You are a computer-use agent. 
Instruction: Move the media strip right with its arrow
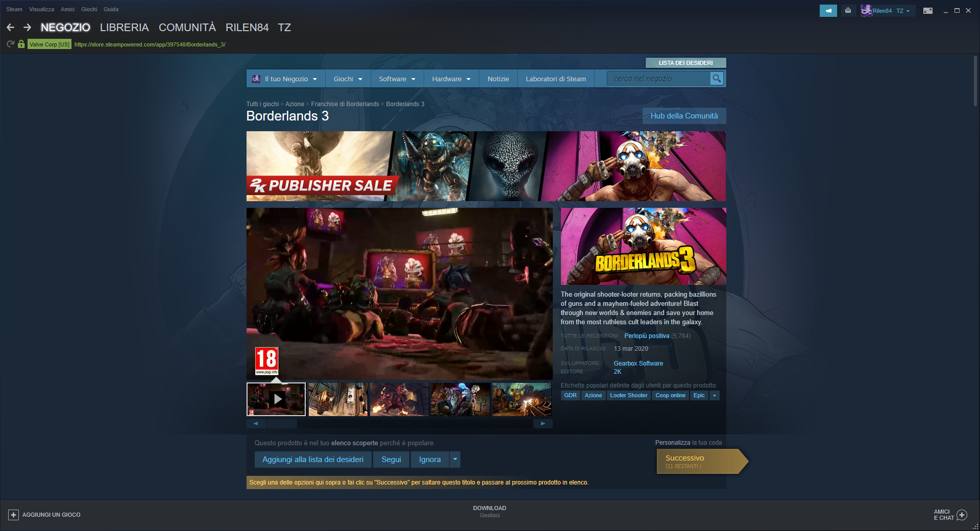click(543, 424)
